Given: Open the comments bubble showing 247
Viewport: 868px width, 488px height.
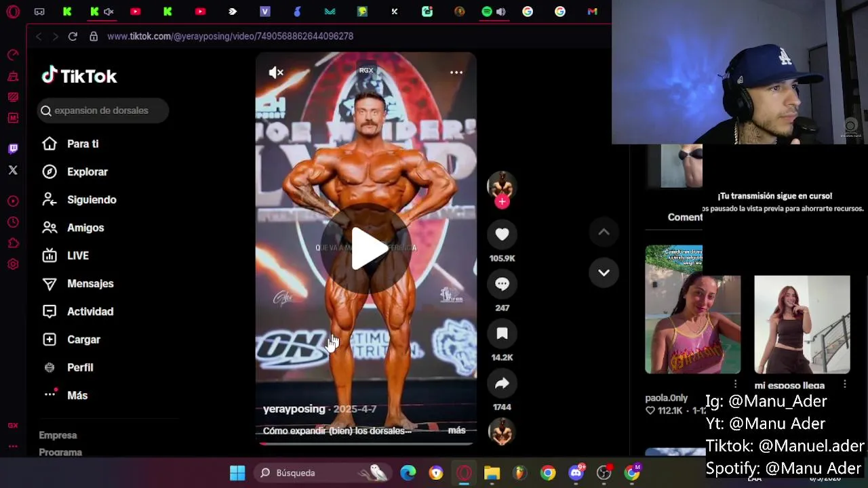Looking at the screenshot, I should (502, 284).
